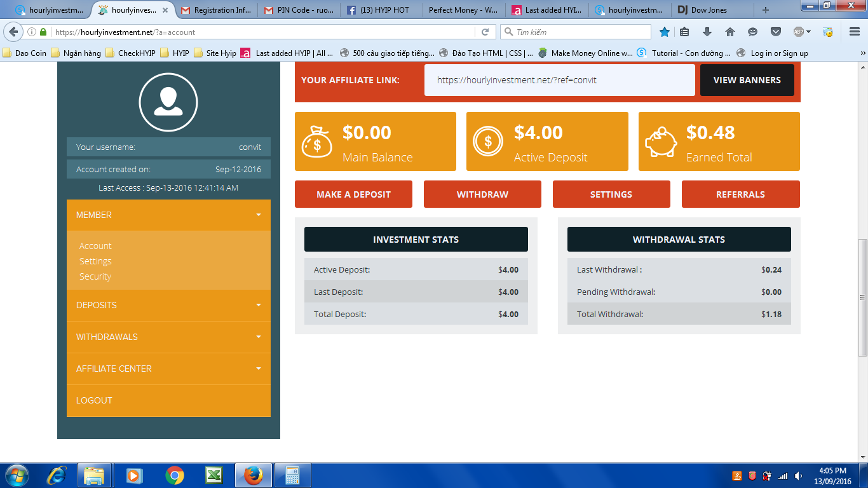This screenshot has width=868, height=488.
Task: Switch to the (13) HYIP HOT Facebook tab
Action: (381, 10)
